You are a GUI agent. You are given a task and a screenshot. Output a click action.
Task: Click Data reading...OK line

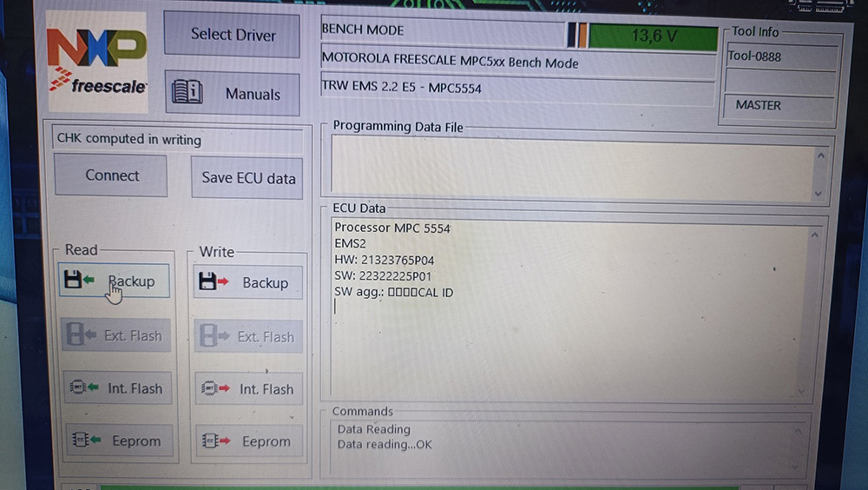click(385, 445)
